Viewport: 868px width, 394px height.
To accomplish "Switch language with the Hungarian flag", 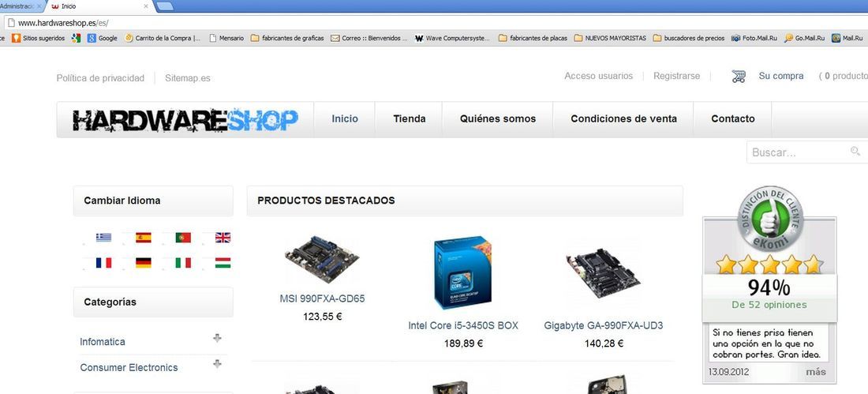I will (x=223, y=263).
